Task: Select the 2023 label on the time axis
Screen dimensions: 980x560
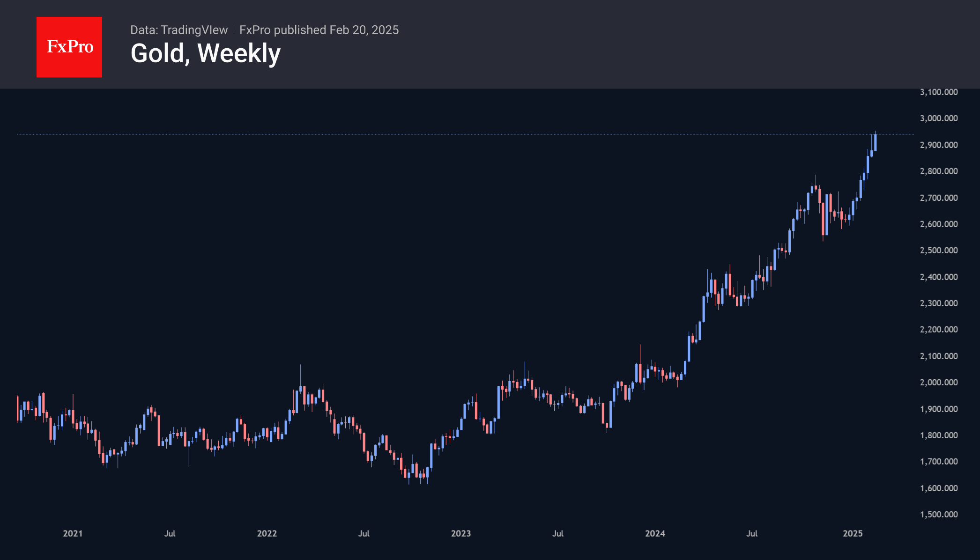Action: (x=461, y=533)
